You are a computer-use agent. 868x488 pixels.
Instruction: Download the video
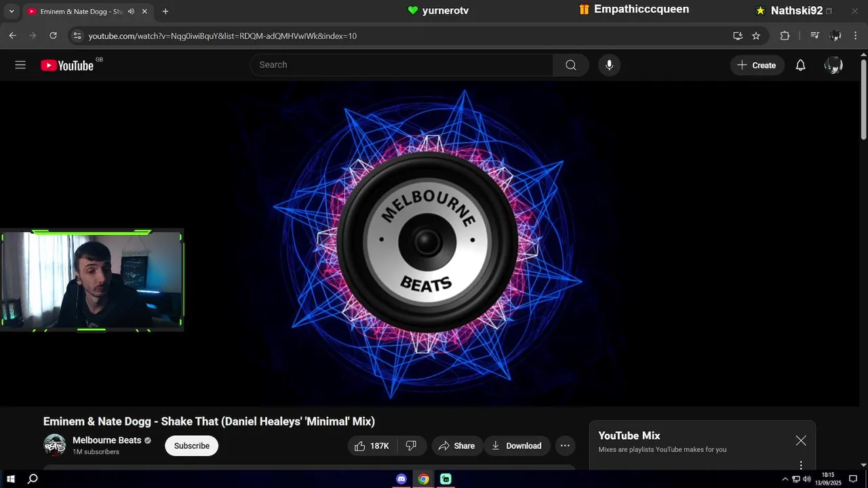pos(517,445)
